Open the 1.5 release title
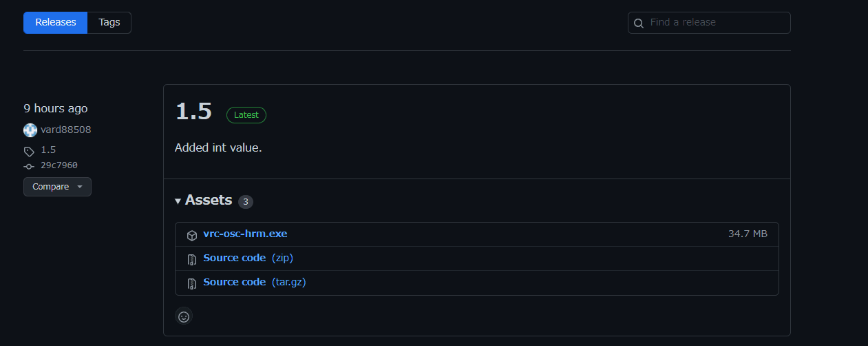This screenshot has width=868, height=346. 193,112
